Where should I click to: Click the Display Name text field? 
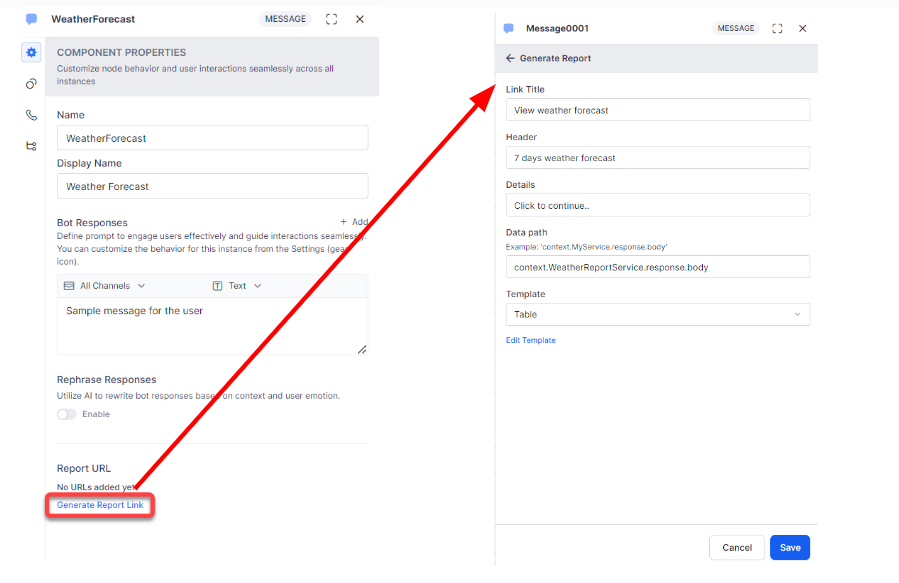click(x=212, y=186)
